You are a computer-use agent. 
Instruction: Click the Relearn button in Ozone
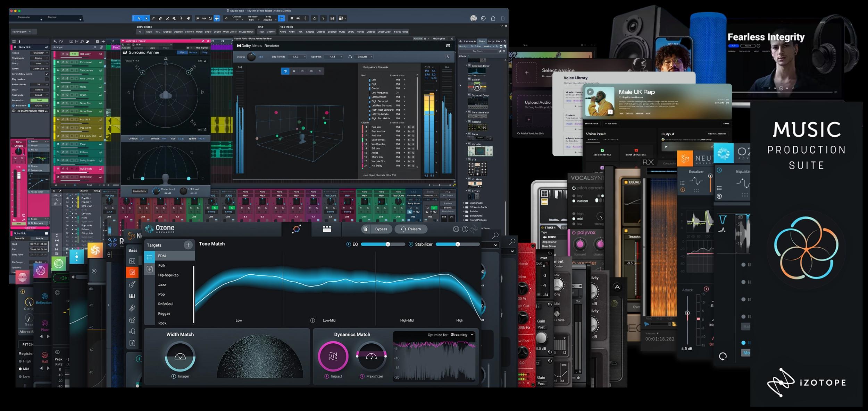[x=411, y=229]
